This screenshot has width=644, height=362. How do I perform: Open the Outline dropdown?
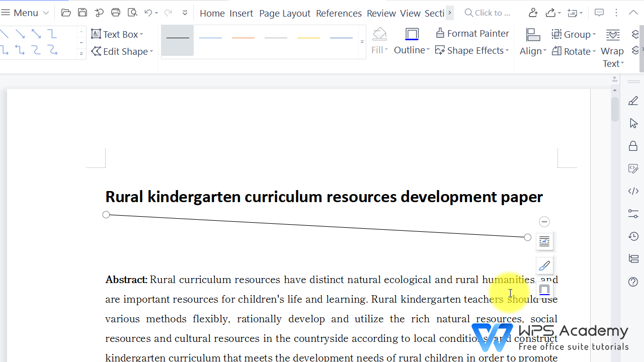pos(412,50)
